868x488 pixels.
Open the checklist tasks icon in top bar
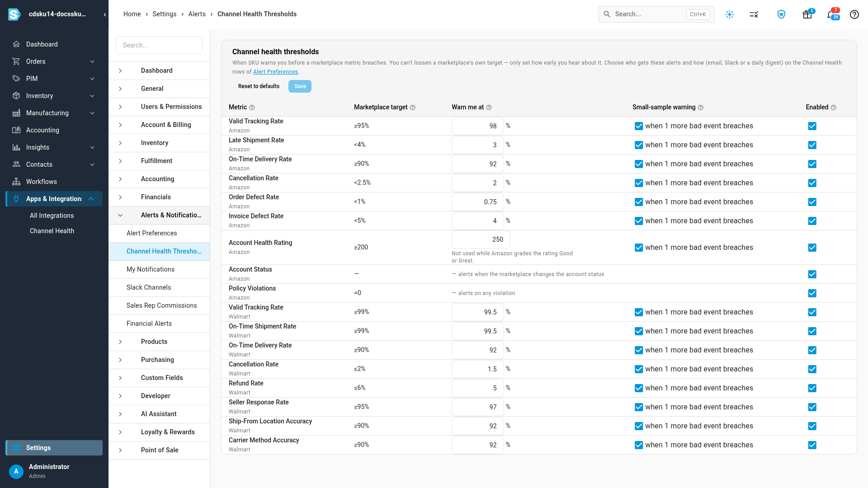point(754,14)
